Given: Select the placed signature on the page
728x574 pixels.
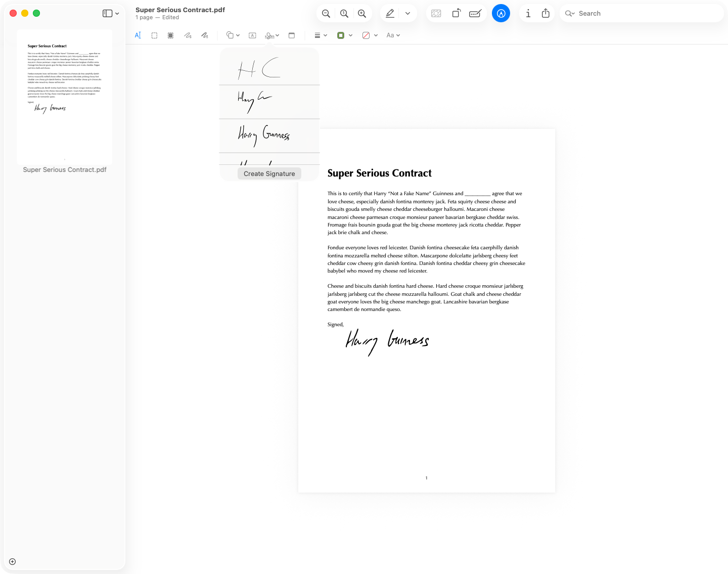Looking at the screenshot, I should point(387,342).
